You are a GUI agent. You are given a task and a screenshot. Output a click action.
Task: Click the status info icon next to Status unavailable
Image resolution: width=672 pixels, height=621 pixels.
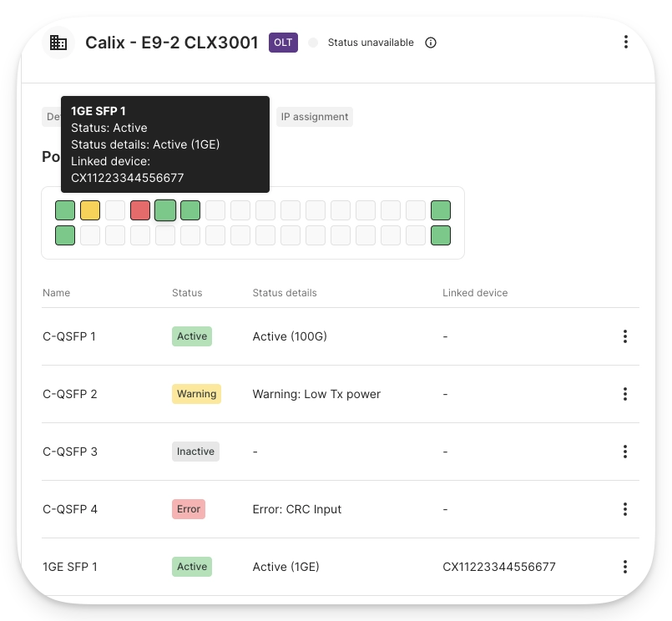coord(431,43)
